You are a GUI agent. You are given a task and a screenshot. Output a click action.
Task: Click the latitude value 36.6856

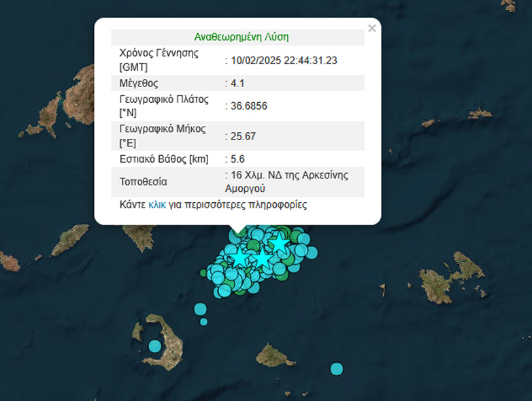pyautogui.click(x=248, y=106)
